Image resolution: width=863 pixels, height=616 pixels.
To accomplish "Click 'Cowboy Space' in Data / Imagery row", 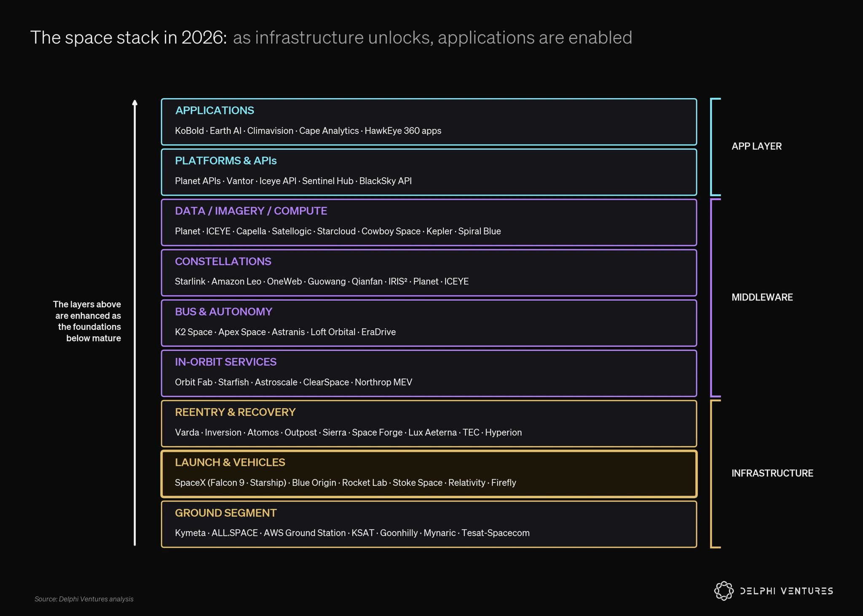I will pyautogui.click(x=391, y=231).
